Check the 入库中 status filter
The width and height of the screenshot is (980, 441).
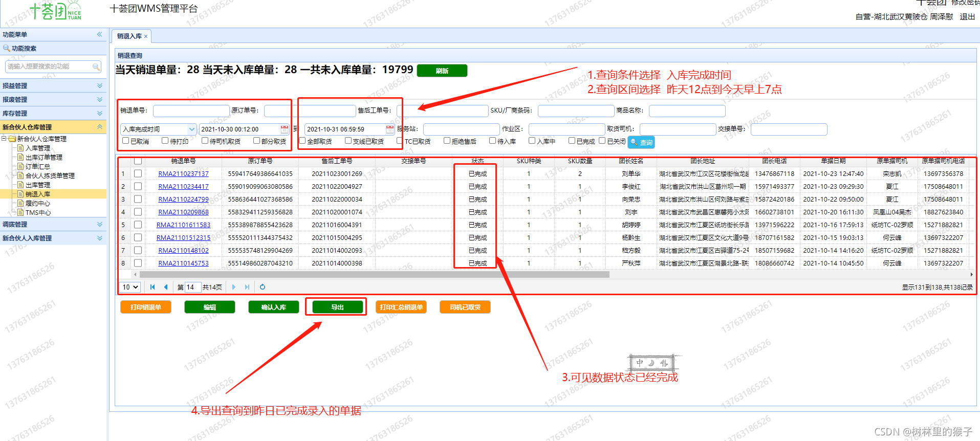click(532, 141)
